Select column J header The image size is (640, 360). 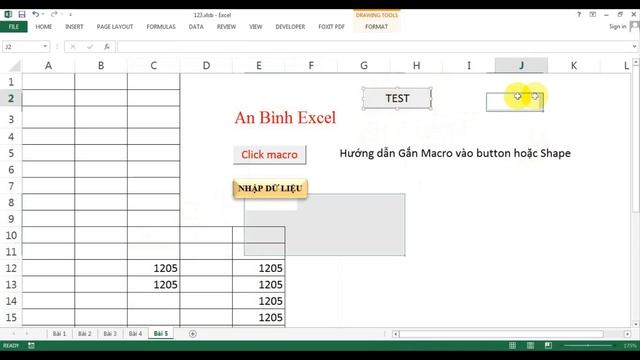[x=521, y=65]
